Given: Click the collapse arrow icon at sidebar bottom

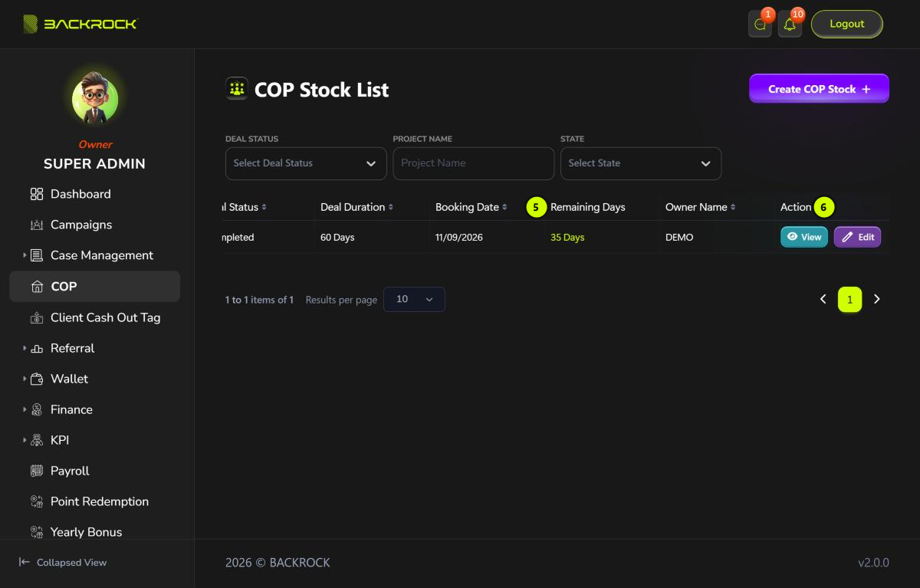Looking at the screenshot, I should (x=25, y=562).
